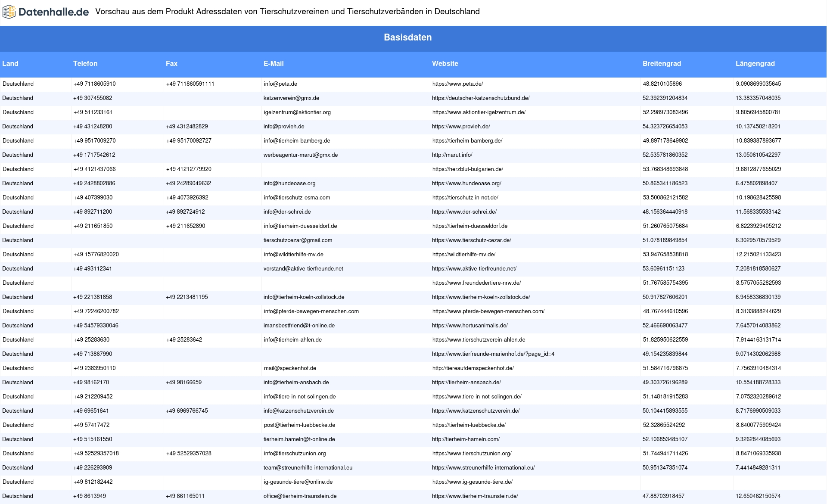Open https://wildtierhilfe-mv.de/ link
This screenshot has width=827, height=504.
464,255
